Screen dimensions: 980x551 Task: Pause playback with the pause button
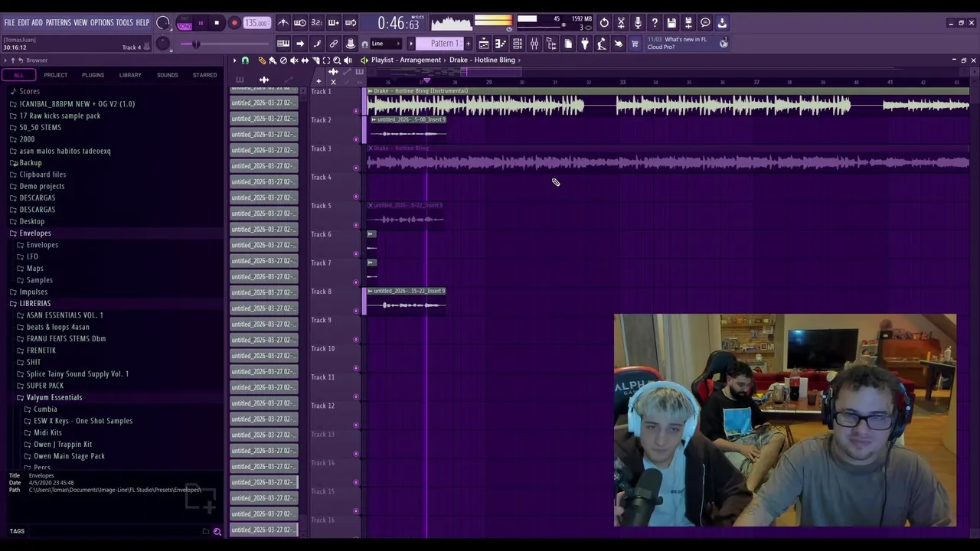pos(201,23)
